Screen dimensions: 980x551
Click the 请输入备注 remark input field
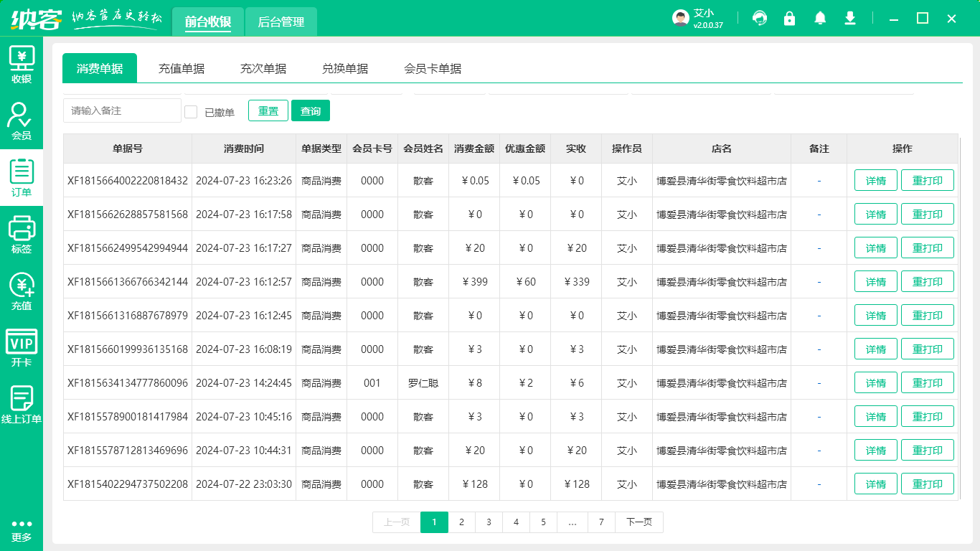pyautogui.click(x=122, y=110)
